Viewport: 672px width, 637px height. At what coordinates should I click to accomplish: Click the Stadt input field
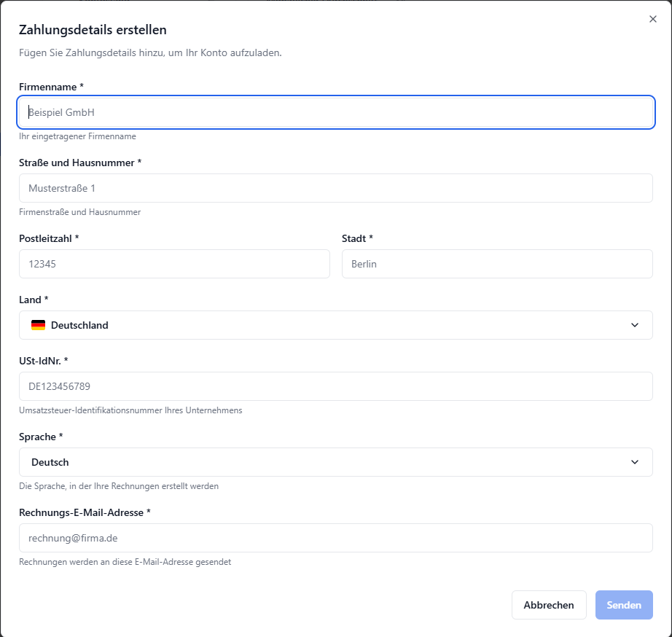coord(497,264)
